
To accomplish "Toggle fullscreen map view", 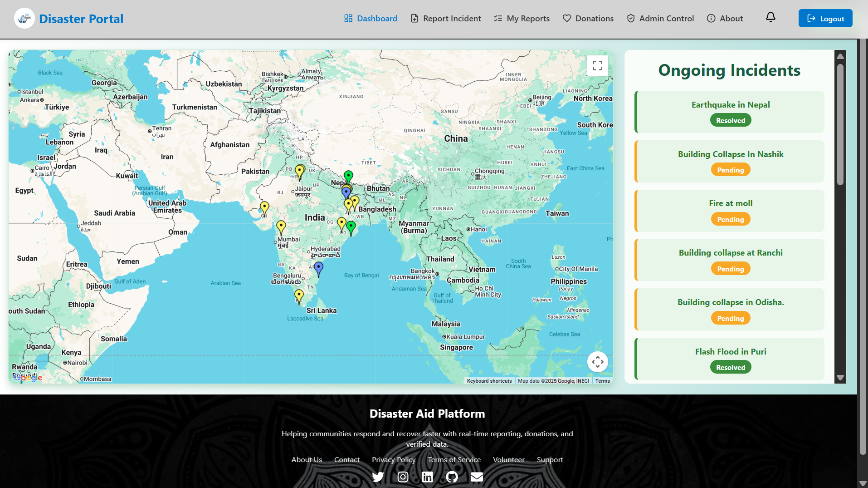I will click(597, 65).
